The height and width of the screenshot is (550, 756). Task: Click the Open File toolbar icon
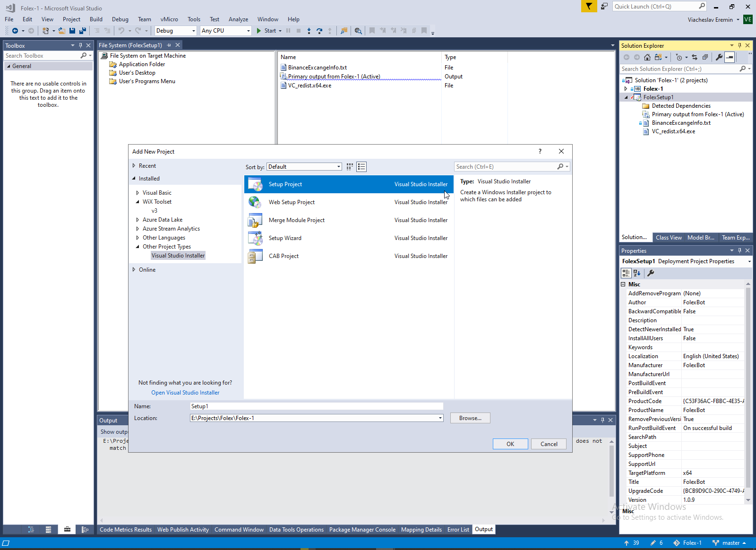[61, 31]
